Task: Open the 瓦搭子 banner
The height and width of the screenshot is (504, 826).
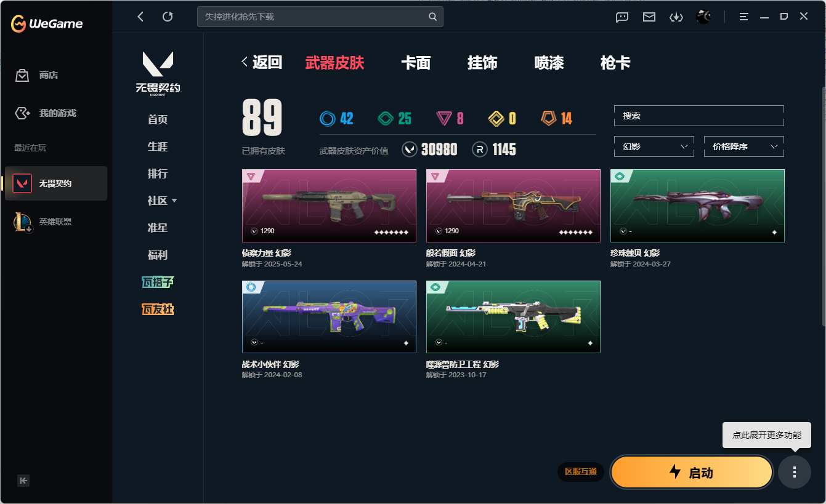Action: click(158, 282)
